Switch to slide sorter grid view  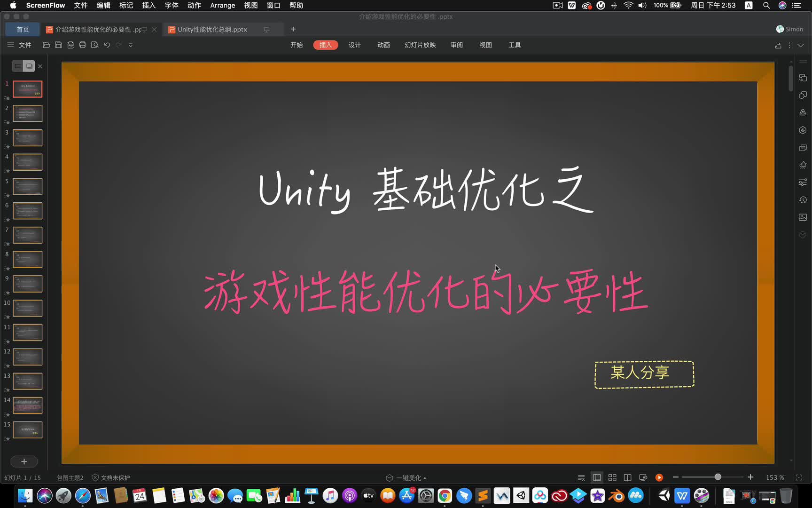pos(612,477)
